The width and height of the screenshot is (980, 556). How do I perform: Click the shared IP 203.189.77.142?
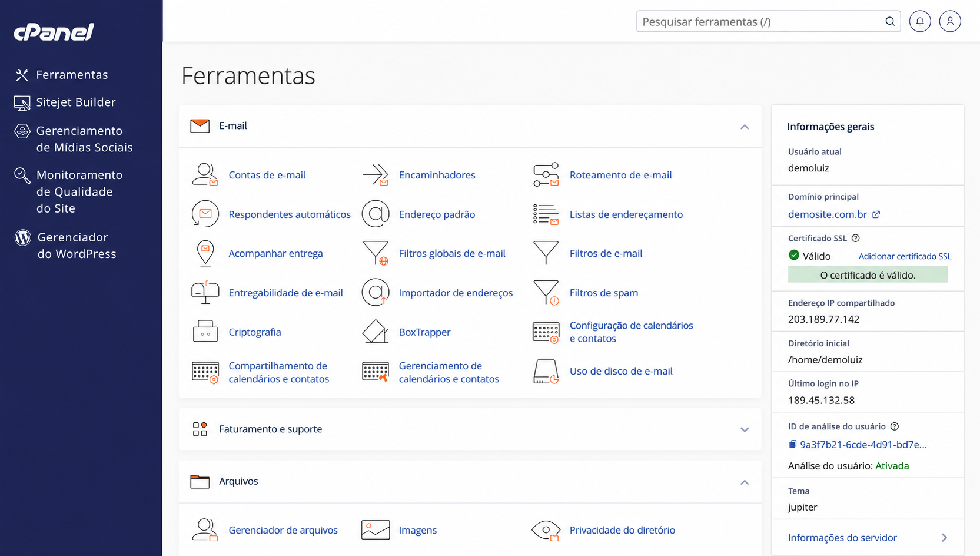coord(823,319)
